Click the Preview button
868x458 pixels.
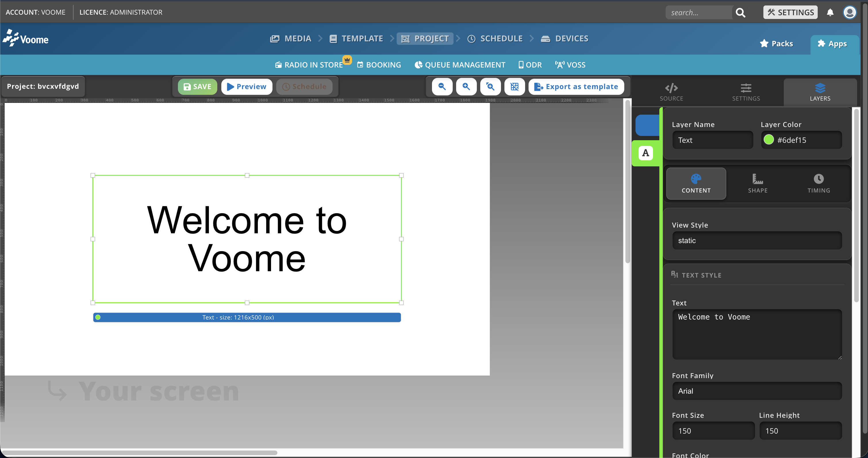click(247, 86)
